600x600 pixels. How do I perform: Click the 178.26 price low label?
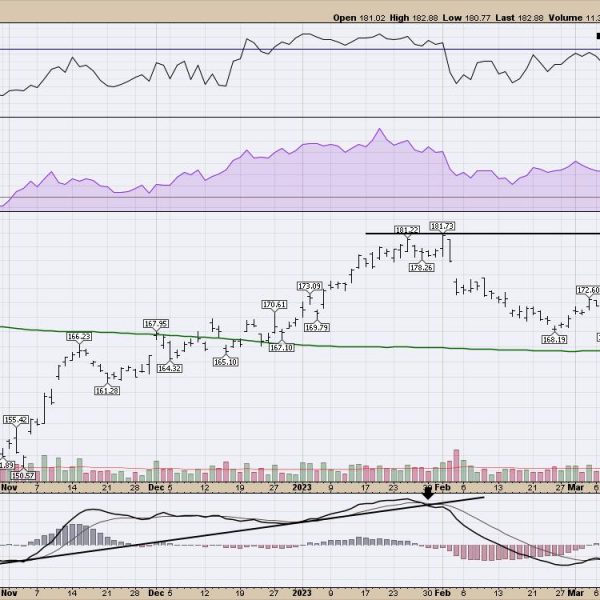(421, 267)
